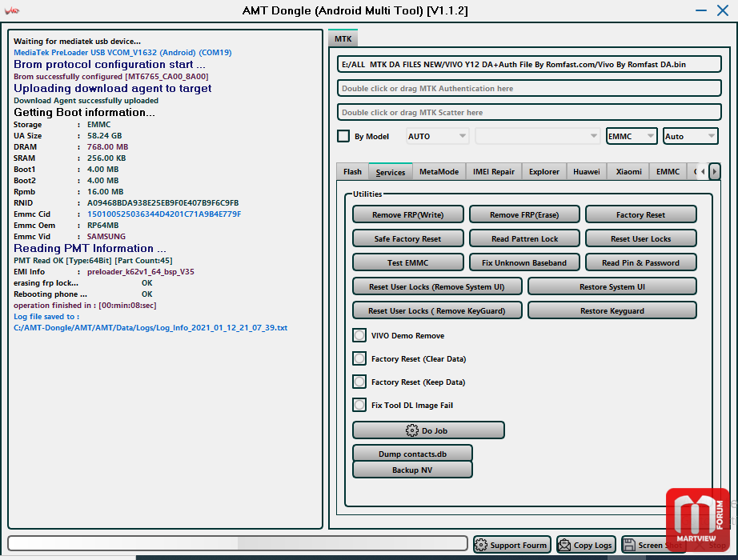Open the empty model dropdown
Screen dimensions: 738x560
(538, 136)
